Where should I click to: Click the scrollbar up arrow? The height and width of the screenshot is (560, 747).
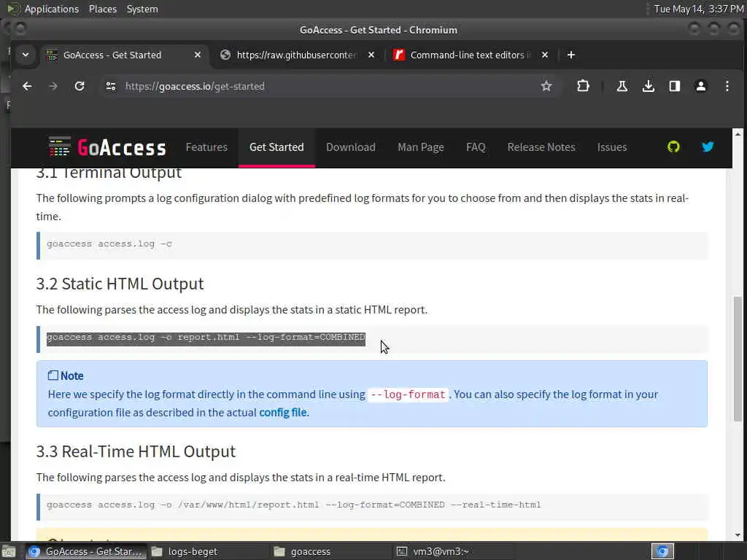(x=738, y=133)
